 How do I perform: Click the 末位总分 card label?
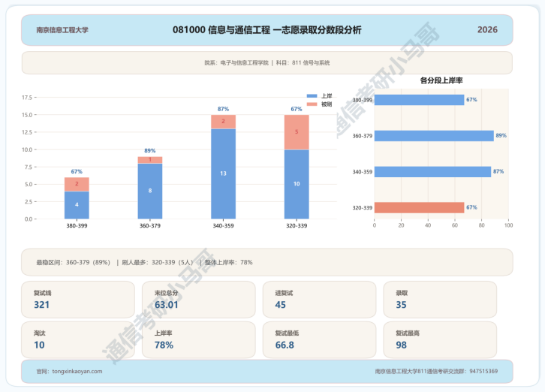(166, 293)
